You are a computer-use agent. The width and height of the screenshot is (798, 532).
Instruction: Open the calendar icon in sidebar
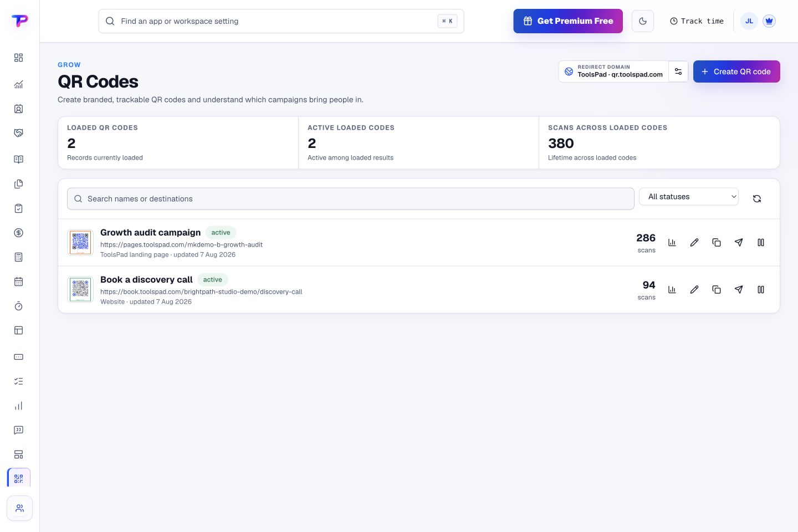pyautogui.click(x=18, y=282)
